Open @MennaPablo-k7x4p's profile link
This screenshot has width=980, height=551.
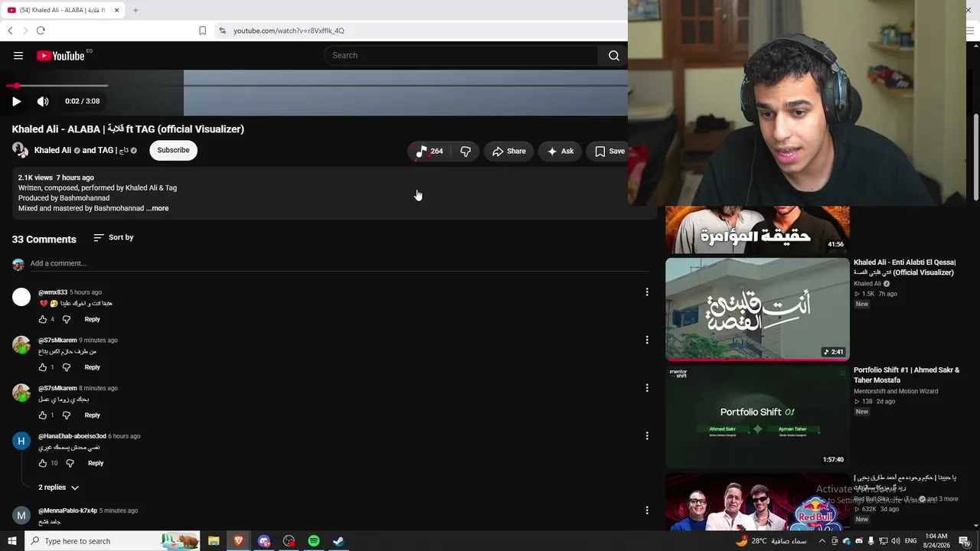click(67, 510)
